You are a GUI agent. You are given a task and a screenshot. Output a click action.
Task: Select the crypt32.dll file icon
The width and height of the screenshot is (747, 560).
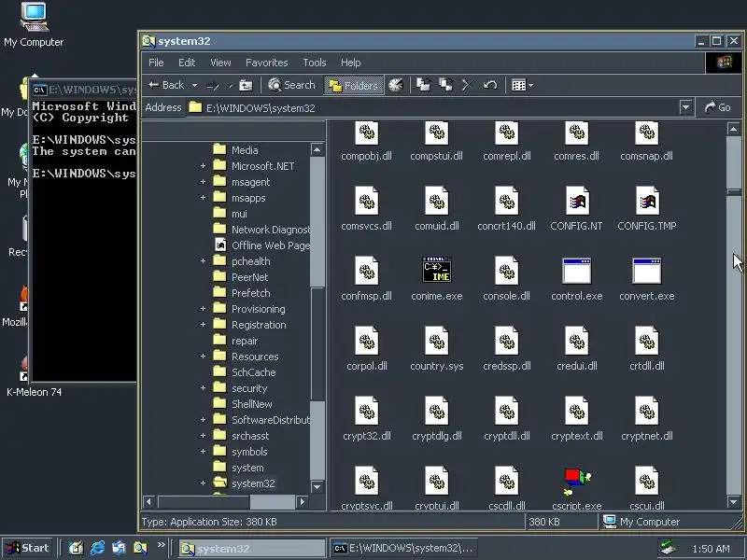point(366,411)
